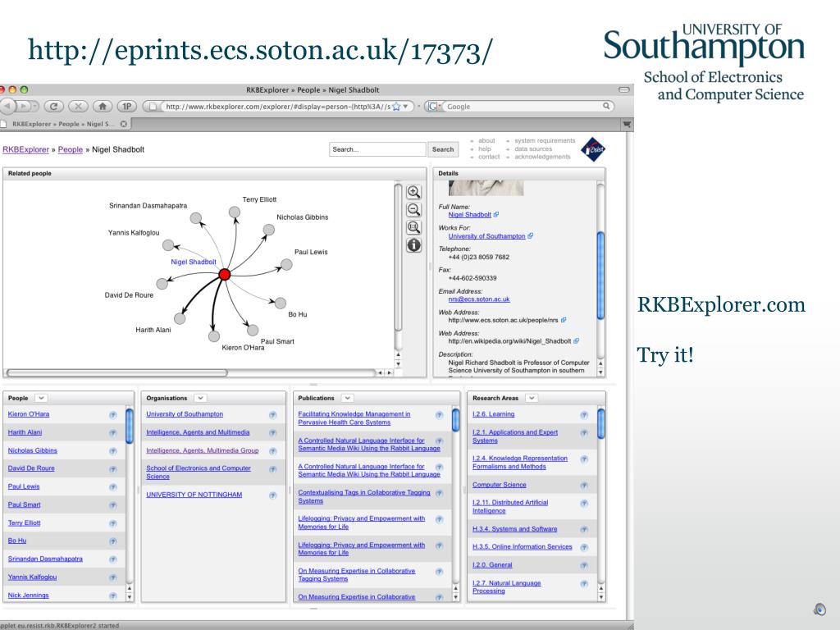Image resolution: width=840 pixels, height=630 pixels.
Task: Click round icon in Computer Science research area row
Action: point(584,486)
